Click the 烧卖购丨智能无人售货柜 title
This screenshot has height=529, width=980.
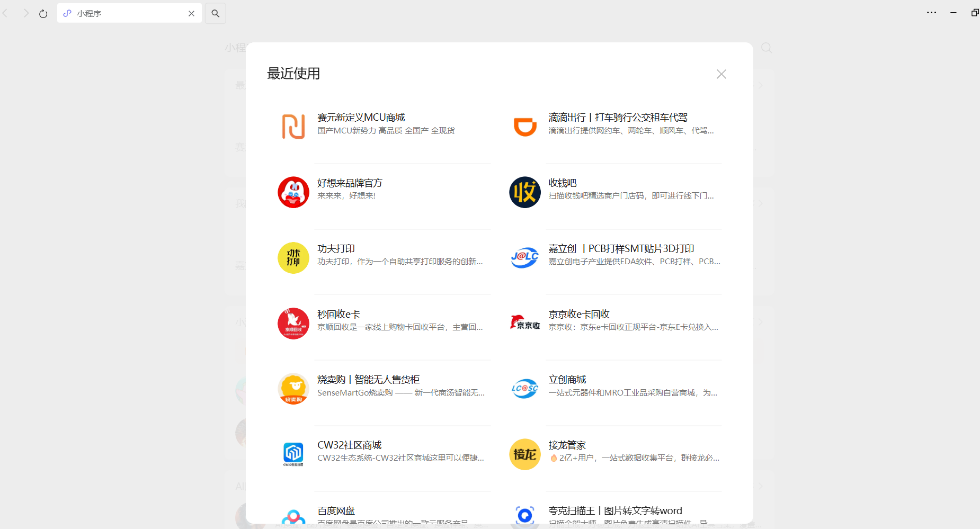click(x=369, y=379)
